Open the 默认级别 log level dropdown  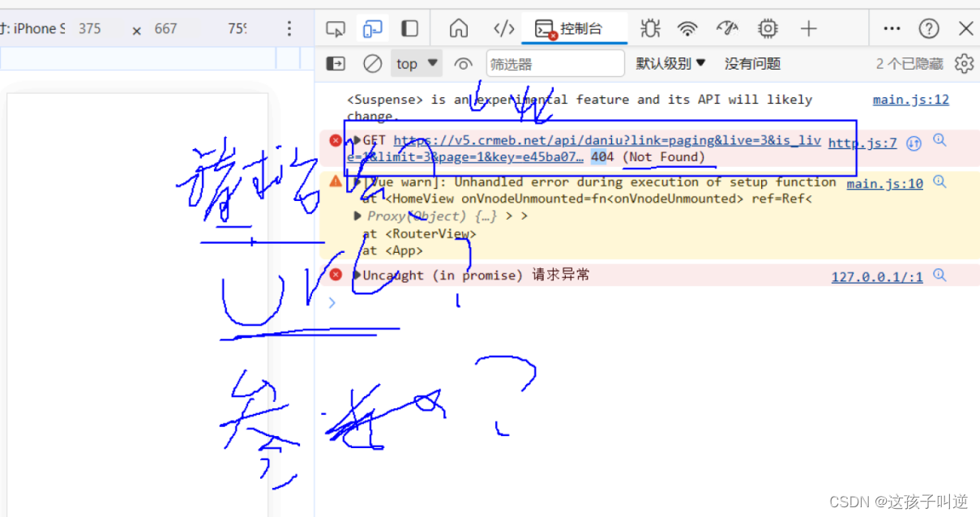(x=670, y=63)
